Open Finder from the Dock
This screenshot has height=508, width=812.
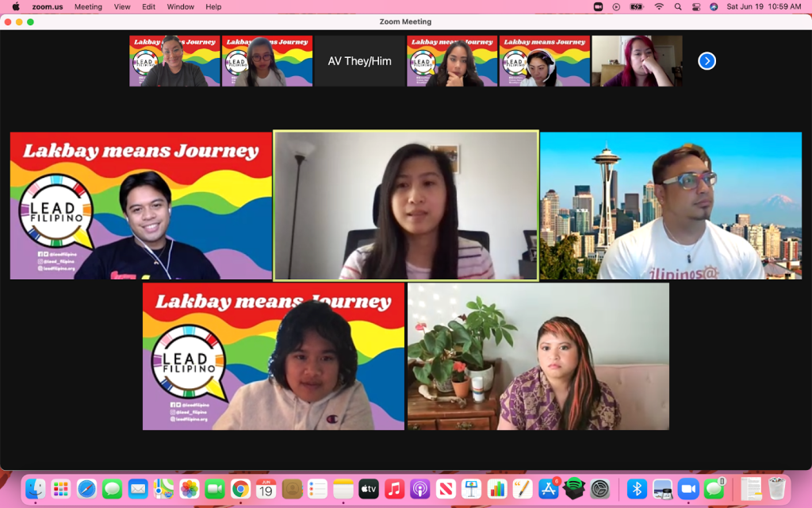pyautogui.click(x=35, y=489)
